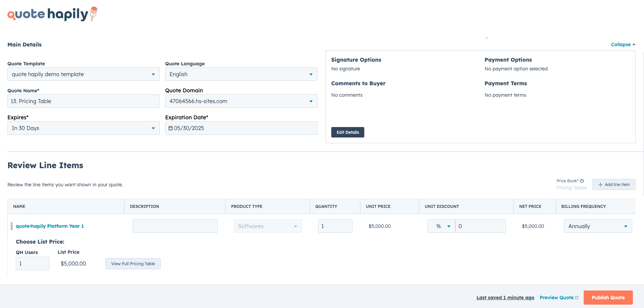Viewport: 644px width, 308px height.
Task: Click the drag handle beside quote•hapily Platform Year 1
Action: click(12, 226)
